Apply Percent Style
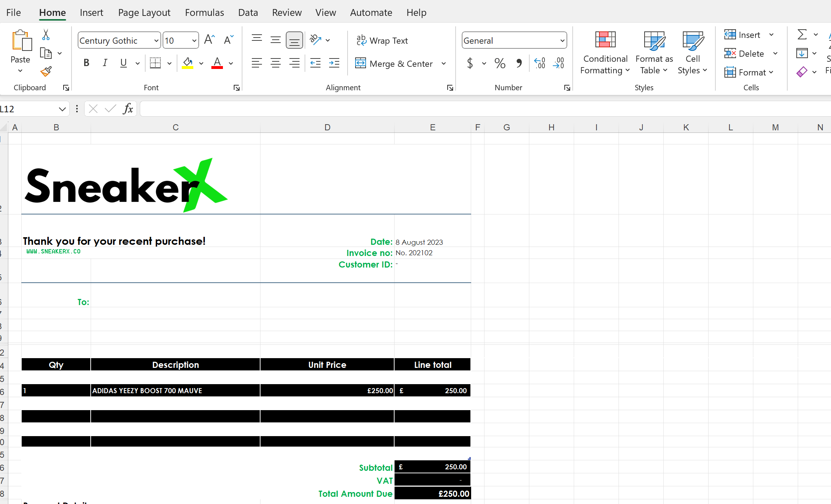831x504 pixels. [x=500, y=64]
